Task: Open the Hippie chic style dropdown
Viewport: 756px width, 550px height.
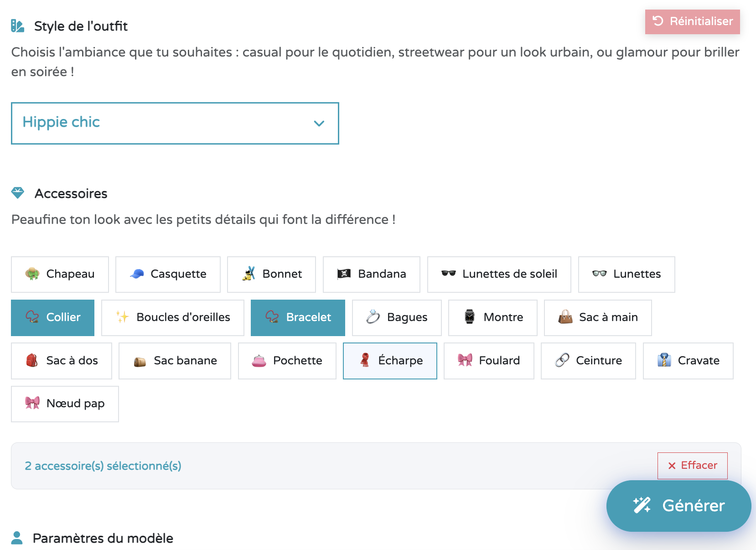Action: [x=175, y=123]
